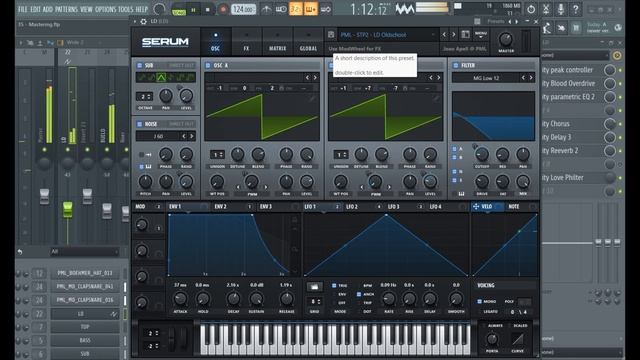Screen dimensions: 640x360
Task: Toggle the metronome icon in the toolbar
Action: click(266, 9)
